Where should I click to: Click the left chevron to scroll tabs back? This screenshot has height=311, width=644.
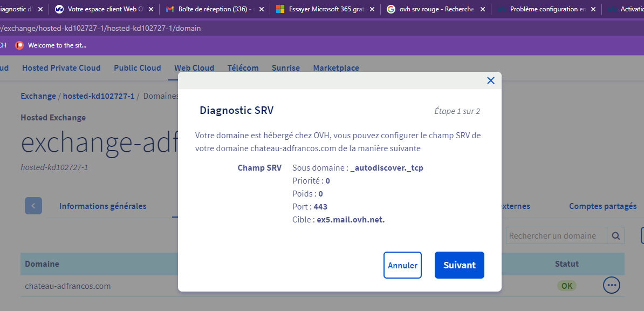point(33,206)
